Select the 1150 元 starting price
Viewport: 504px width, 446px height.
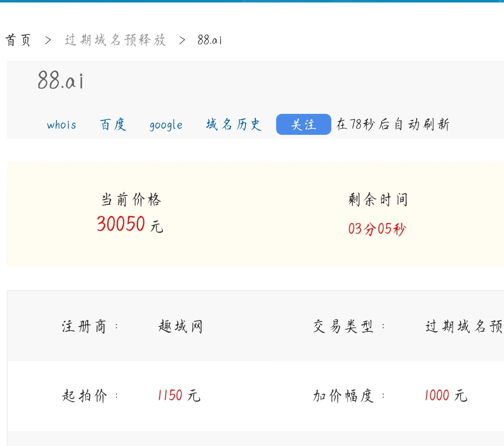[x=179, y=396]
